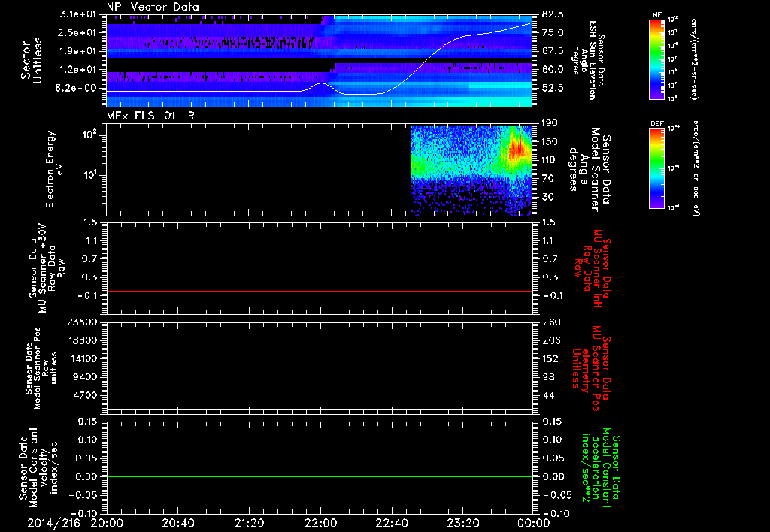
Task: Click the '206' telemetry tick label
Action: tap(551, 340)
